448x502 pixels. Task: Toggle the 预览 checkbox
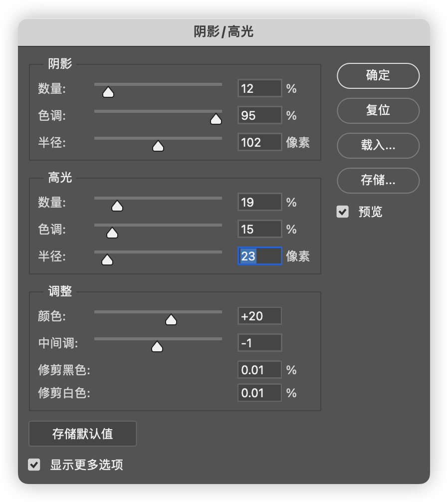(x=342, y=212)
